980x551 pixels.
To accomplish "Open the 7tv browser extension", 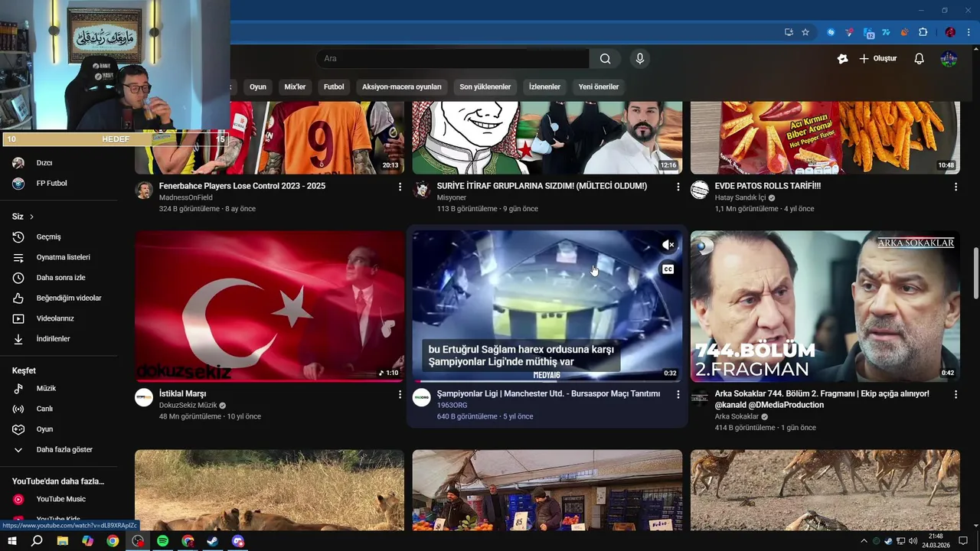I will [886, 32].
